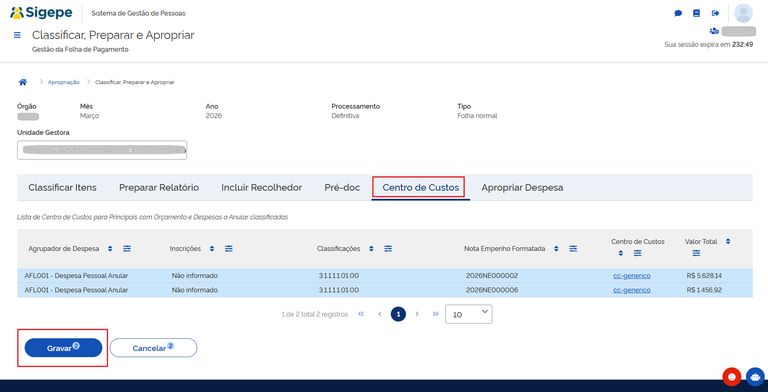Open filter for Nota Empenho Formatada
The image size is (768, 392).
(x=573, y=248)
